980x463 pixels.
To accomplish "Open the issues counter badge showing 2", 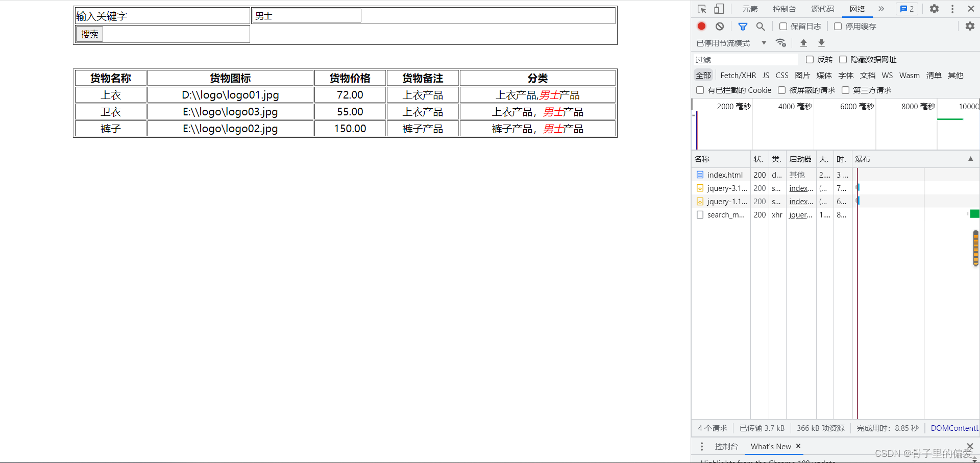I will [x=907, y=9].
